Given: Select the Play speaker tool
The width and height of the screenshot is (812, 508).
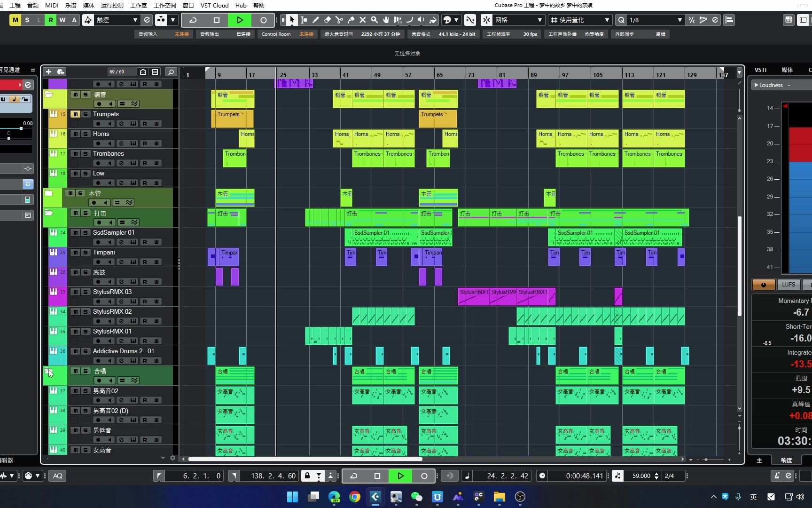Looking at the screenshot, I should point(422,20).
